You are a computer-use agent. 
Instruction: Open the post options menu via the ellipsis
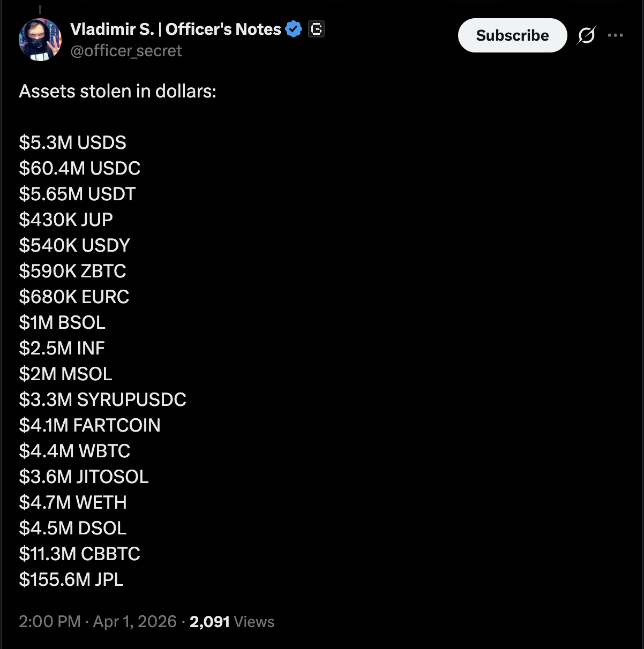[x=616, y=35]
